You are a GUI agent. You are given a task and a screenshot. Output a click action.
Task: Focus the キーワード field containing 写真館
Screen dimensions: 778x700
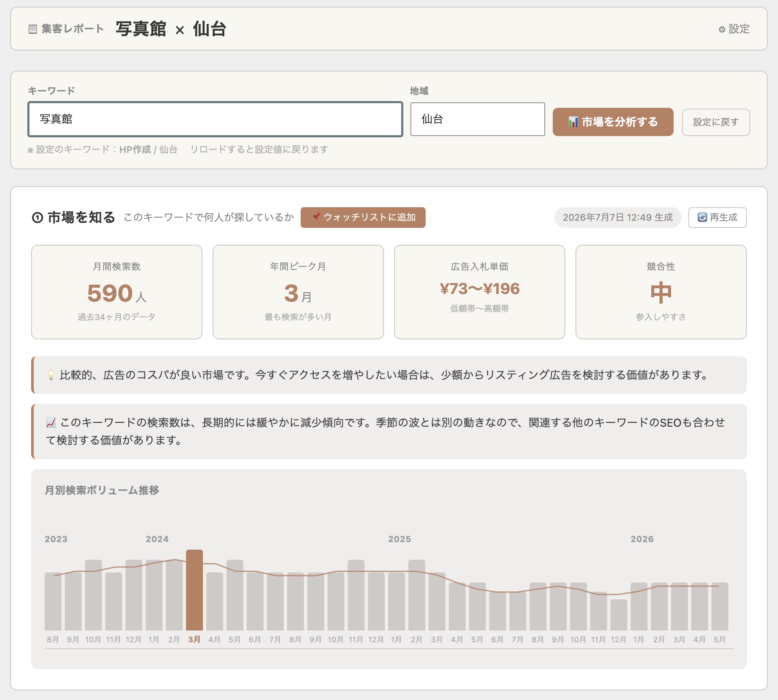pos(215,119)
